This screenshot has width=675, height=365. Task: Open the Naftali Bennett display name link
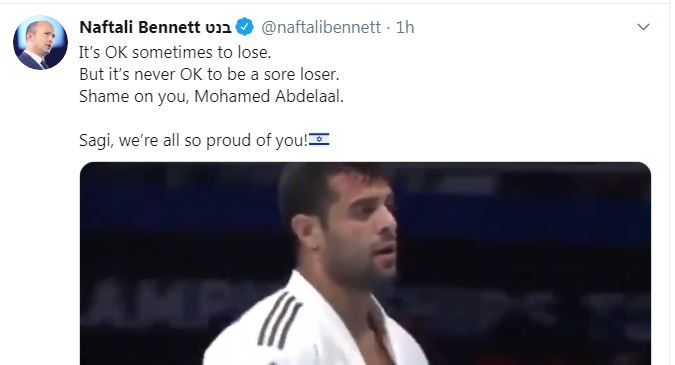point(140,27)
